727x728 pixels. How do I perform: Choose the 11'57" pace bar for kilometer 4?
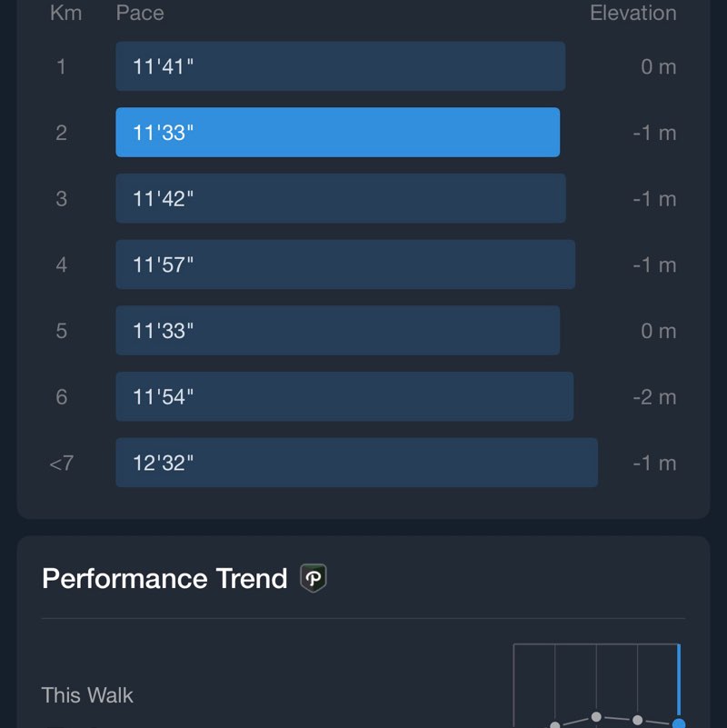[x=344, y=264]
